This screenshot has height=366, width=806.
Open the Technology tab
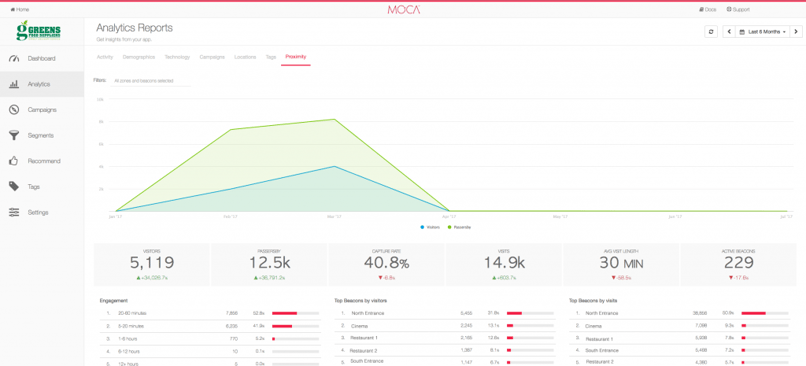click(177, 57)
